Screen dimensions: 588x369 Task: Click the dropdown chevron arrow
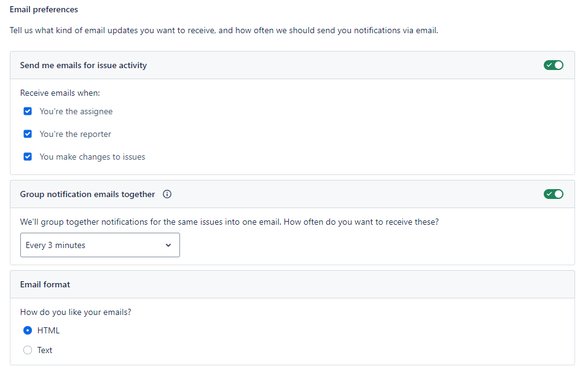point(168,245)
